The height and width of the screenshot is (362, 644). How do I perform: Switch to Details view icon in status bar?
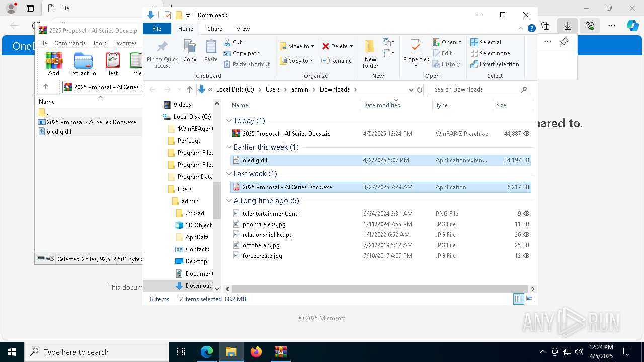pyautogui.click(x=519, y=299)
